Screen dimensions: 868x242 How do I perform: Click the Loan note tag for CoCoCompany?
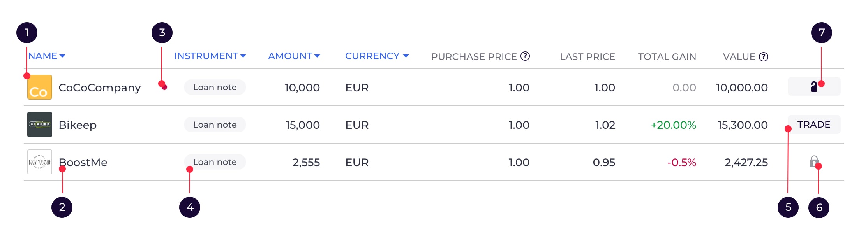click(x=215, y=87)
